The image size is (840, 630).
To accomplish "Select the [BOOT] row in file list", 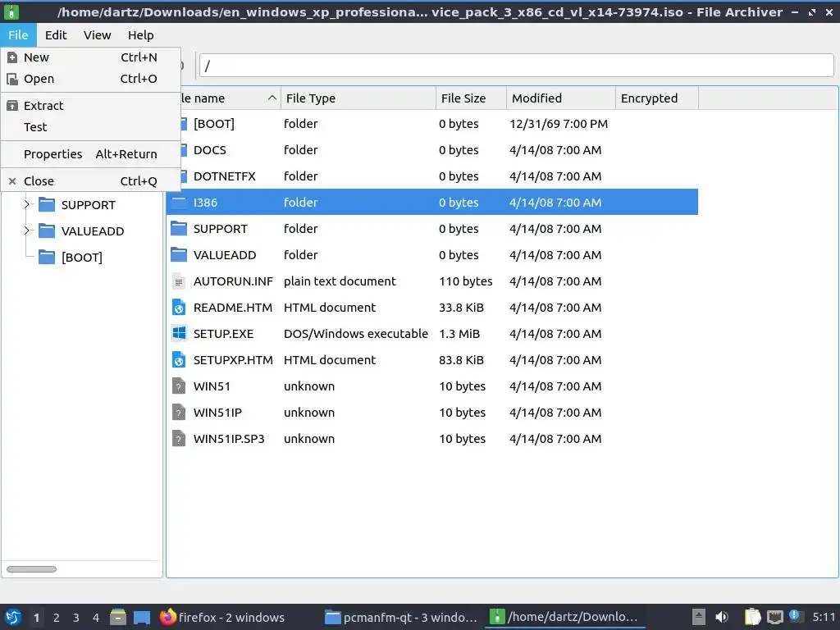I will click(431, 124).
